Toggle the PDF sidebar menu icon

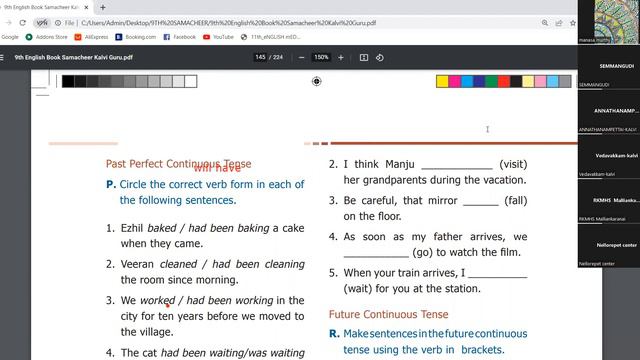(x=2, y=58)
